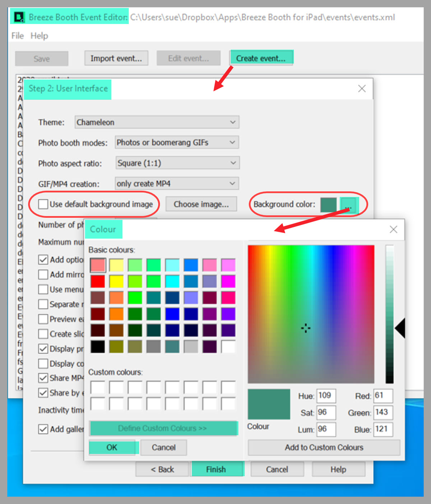
Task: Select pure blue basic colour in fourth row
Action: tap(172, 314)
